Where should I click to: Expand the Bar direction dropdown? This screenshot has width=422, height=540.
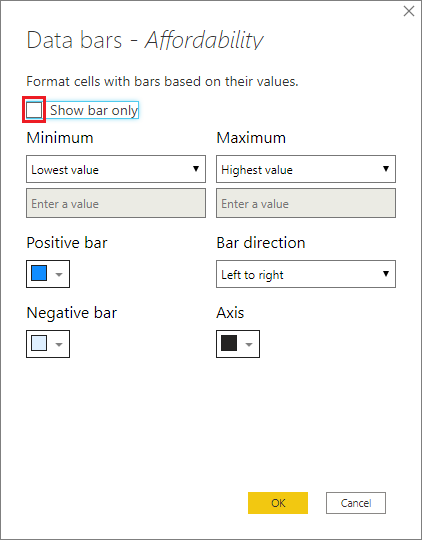coord(306,274)
